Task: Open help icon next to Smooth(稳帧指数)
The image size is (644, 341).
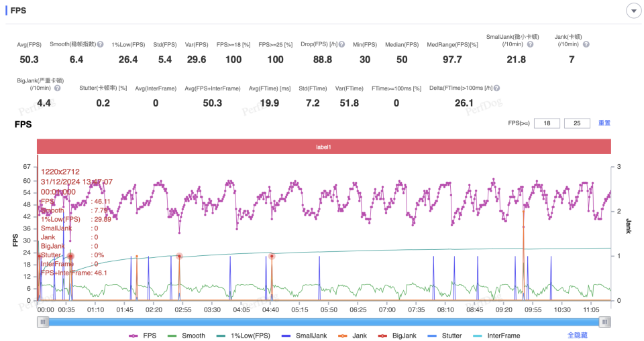Action: 100,44
